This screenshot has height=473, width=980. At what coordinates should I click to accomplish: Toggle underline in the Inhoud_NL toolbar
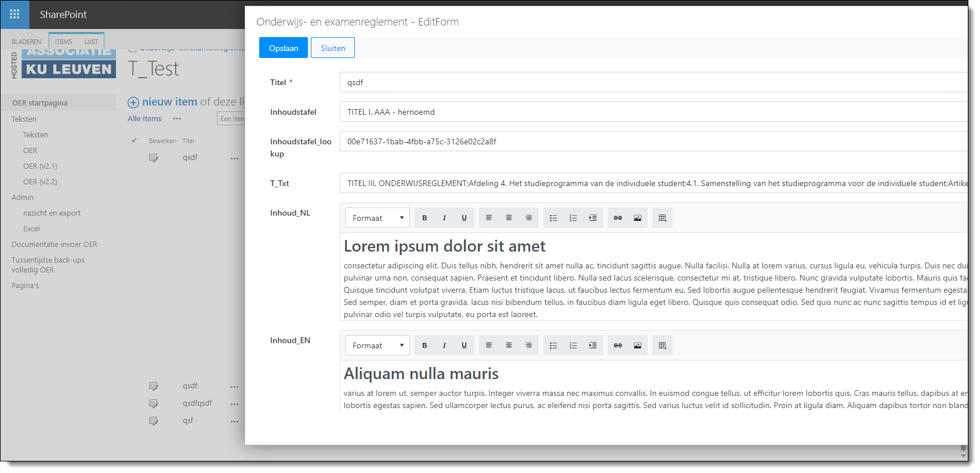click(464, 218)
